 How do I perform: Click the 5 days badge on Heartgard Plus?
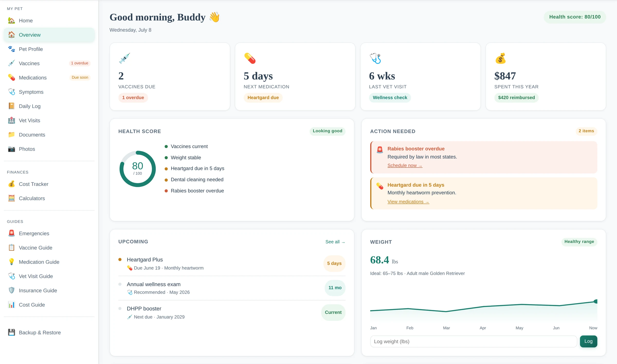334,263
